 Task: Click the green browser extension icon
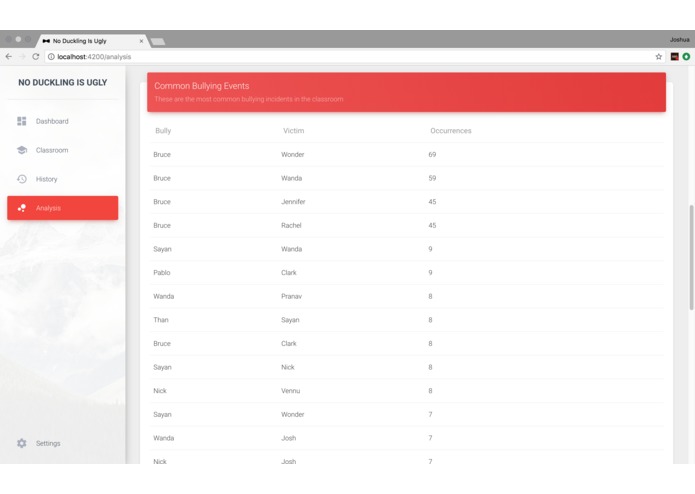(x=686, y=56)
